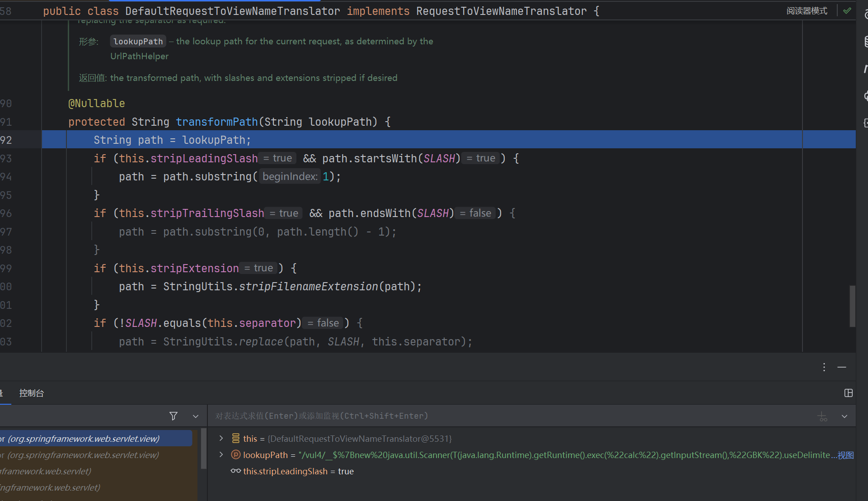This screenshot has height=501, width=868.
Task: Click the add watch icon
Action: coord(822,416)
